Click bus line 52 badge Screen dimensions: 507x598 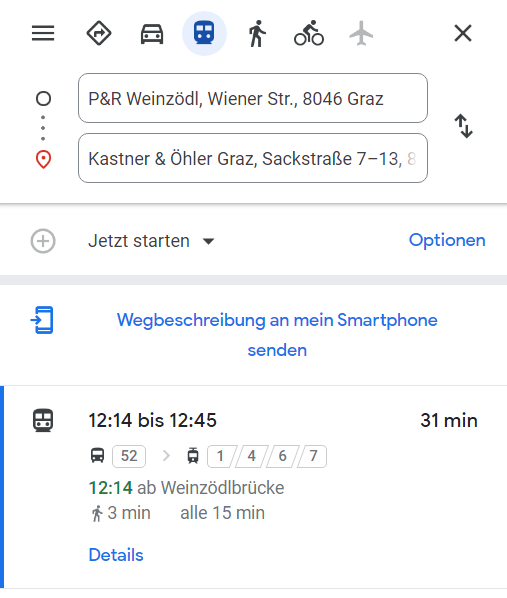point(129,456)
